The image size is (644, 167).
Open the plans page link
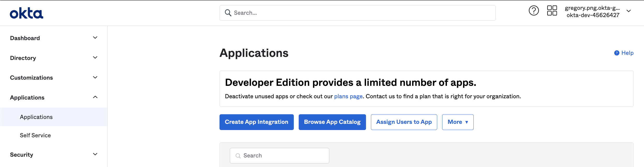pos(348,96)
